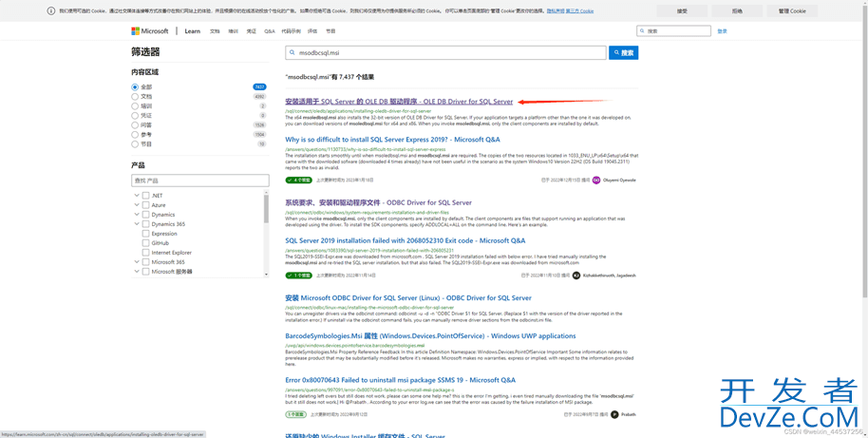Viewport: 868px width, 438px height.
Task: Expand the Azure product chevron
Action: coord(136,205)
